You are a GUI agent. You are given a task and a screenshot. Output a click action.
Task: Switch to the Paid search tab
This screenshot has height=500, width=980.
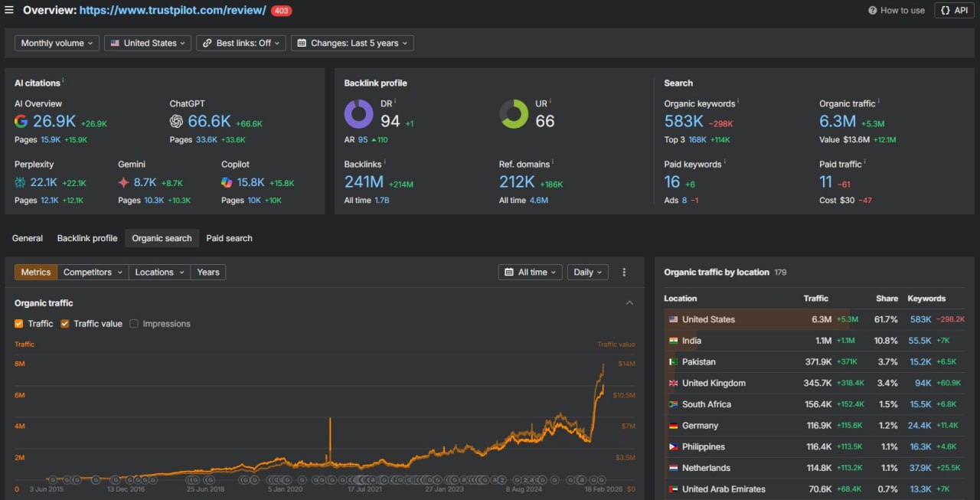point(229,238)
